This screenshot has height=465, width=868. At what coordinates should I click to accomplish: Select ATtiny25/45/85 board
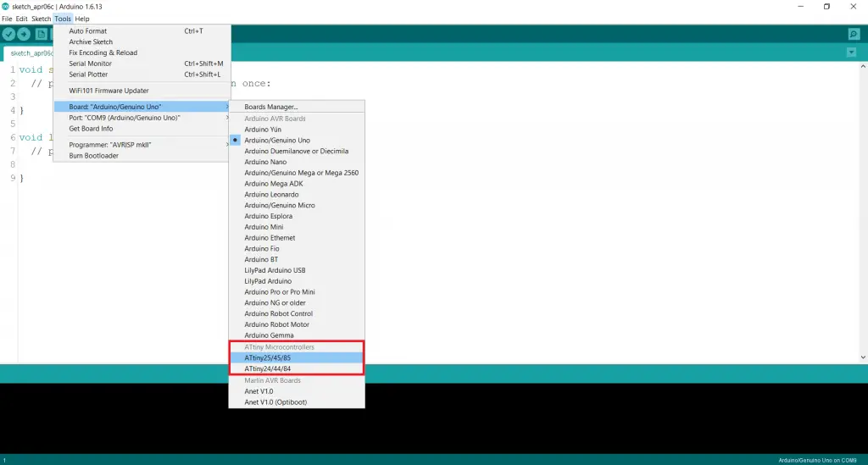tap(297, 357)
